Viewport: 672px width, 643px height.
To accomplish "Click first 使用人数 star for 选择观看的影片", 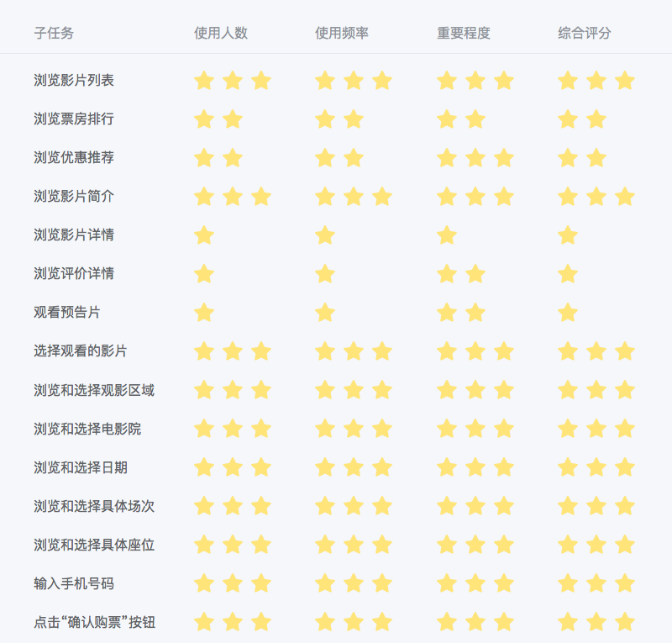I will click(204, 351).
